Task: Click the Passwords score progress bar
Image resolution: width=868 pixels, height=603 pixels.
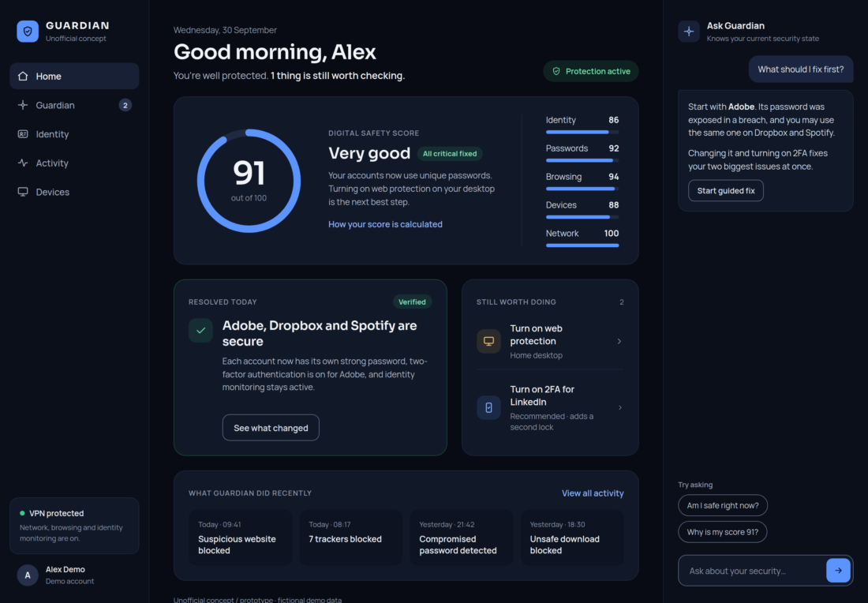Action: point(582,160)
